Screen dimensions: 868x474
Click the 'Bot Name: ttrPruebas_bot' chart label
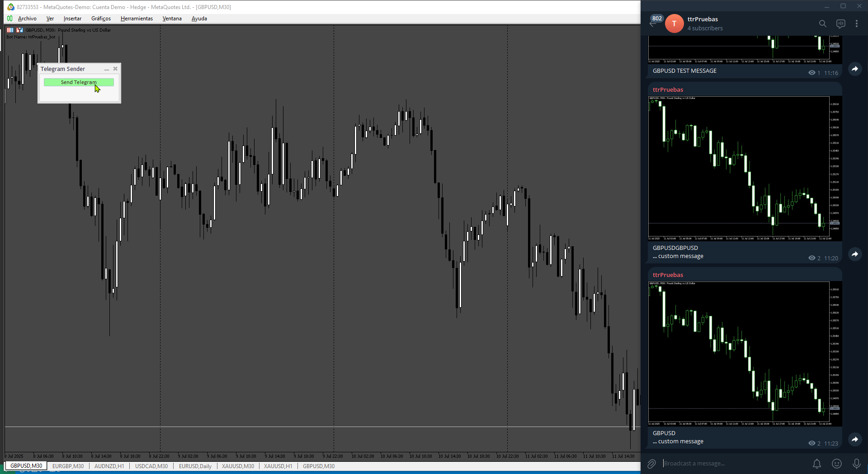[x=31, y=37]
